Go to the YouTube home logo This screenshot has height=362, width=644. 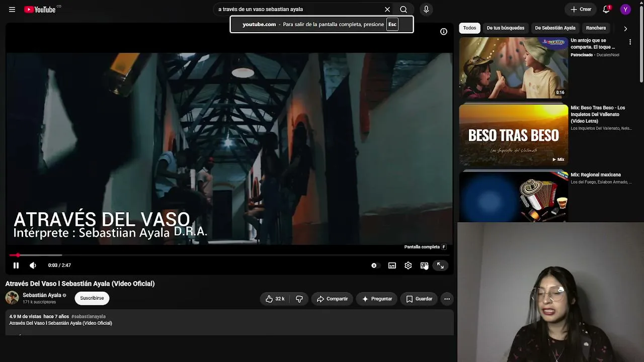point(40,10)
